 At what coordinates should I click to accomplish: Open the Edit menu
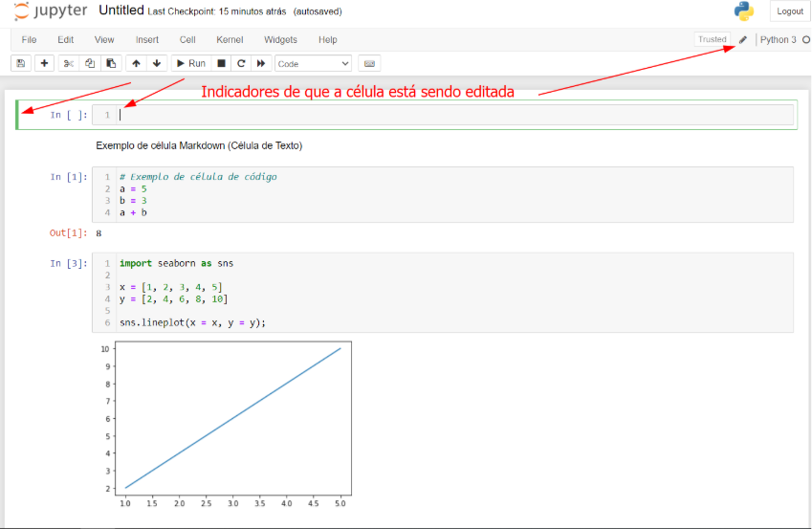[x=65, y=40]
